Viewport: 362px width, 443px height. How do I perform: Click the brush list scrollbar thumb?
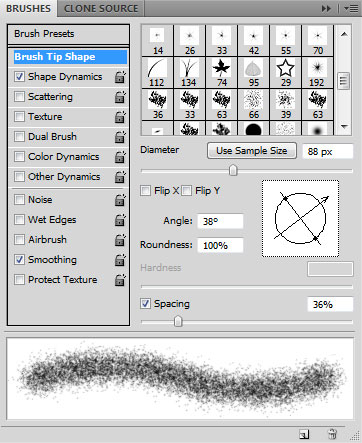click(x=344, y=81)
